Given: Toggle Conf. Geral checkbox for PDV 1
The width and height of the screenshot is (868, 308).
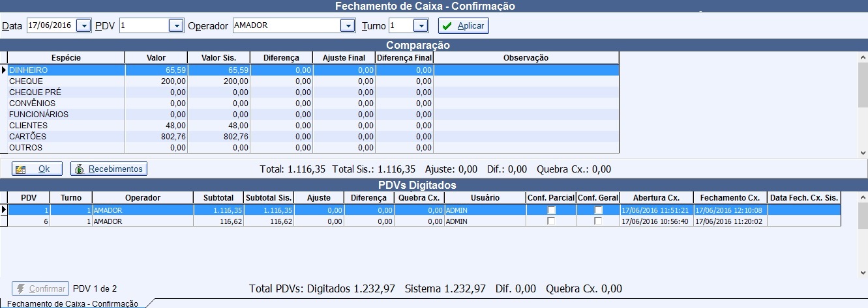Looking at the screenshot, I should 598,210.
